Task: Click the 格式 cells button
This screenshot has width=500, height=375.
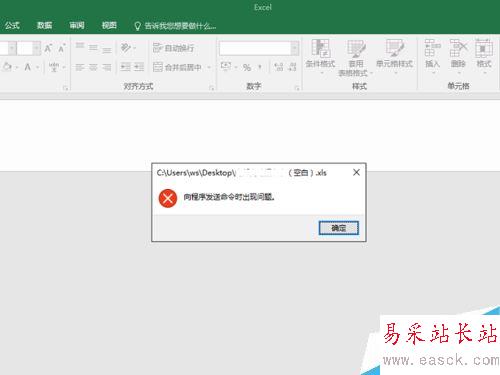Action: (484, 56)
